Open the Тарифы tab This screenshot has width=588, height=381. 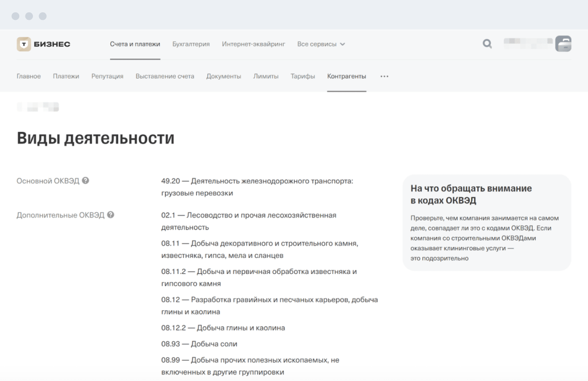[x=303, y=76]
